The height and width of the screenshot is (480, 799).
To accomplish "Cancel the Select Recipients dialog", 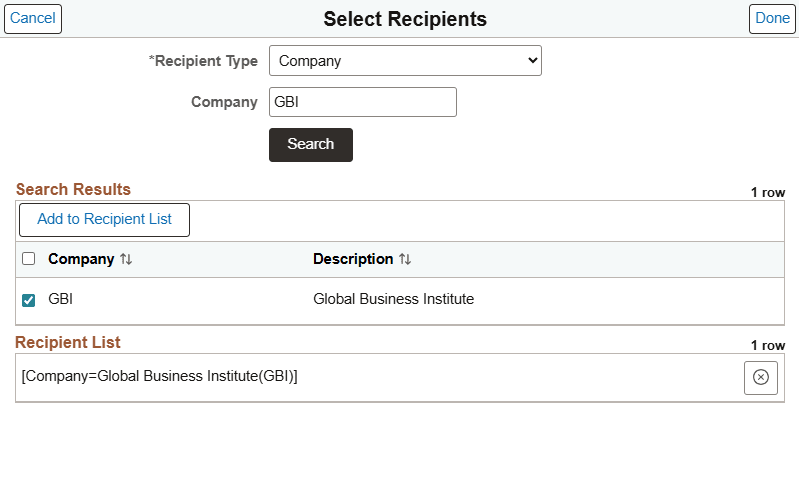I will 33,19.
